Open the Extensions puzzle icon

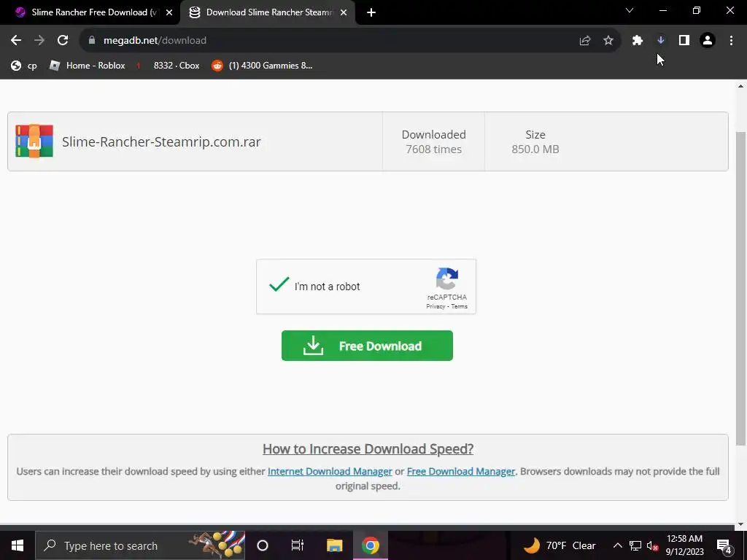(x=638, y=41)
